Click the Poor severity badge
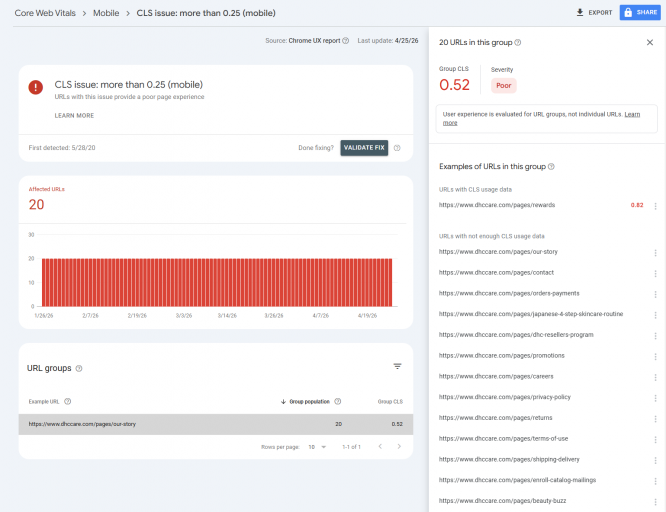Viewport: 666px width, 512px height. pyautogui.click(x=504, y=85)
